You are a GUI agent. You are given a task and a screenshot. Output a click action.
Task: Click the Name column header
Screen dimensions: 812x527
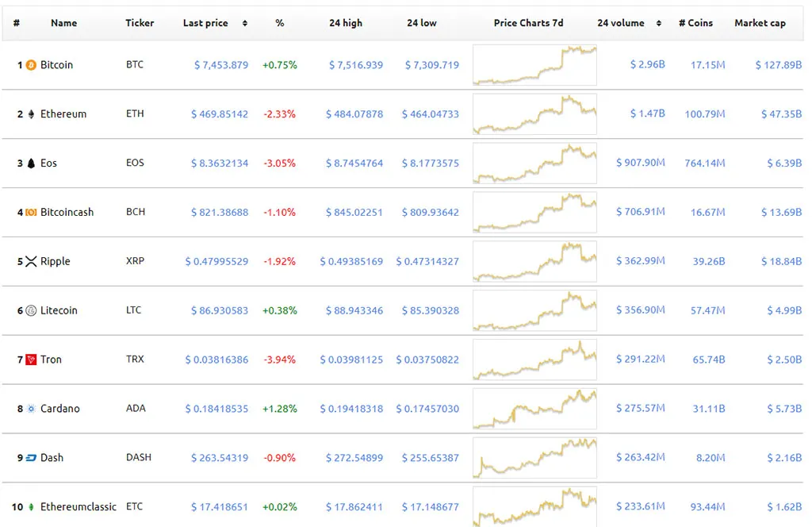click(63, 23)
